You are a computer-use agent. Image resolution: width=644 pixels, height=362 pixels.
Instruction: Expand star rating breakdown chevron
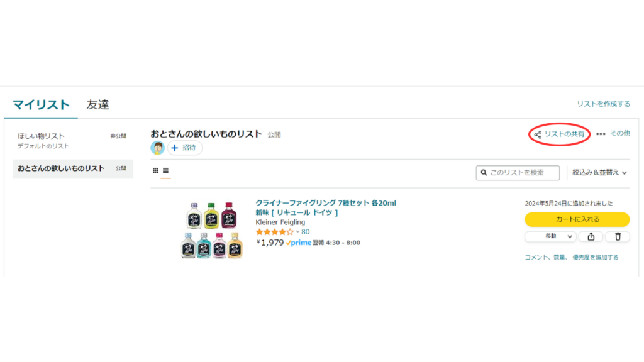click(x=297, y=232)
